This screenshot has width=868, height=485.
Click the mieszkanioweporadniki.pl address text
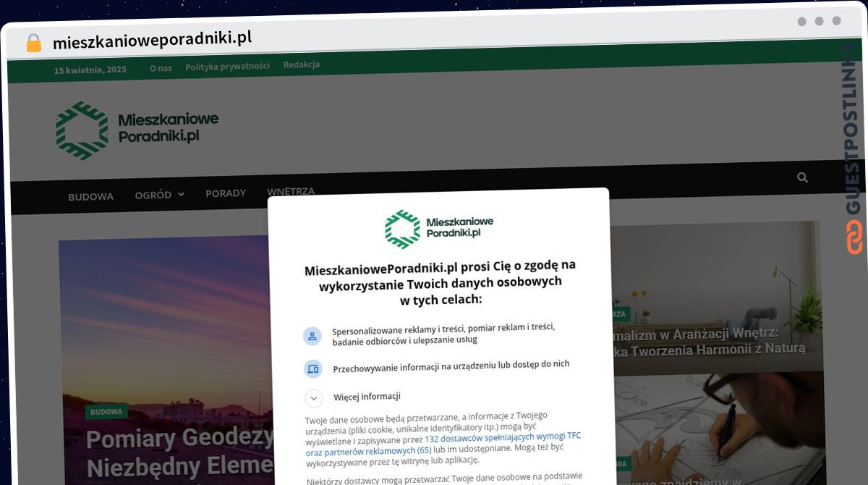(153, 39)
